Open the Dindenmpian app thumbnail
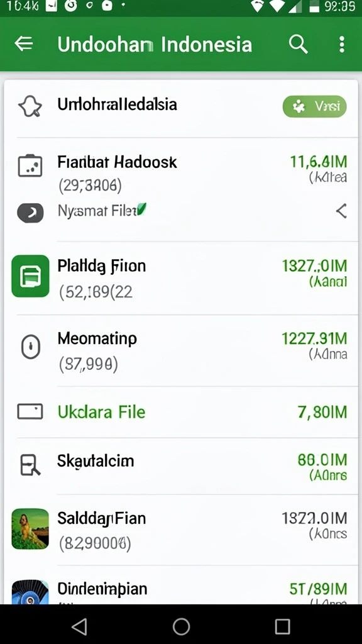This screenshot has width=362, height=644. (30, 592)
